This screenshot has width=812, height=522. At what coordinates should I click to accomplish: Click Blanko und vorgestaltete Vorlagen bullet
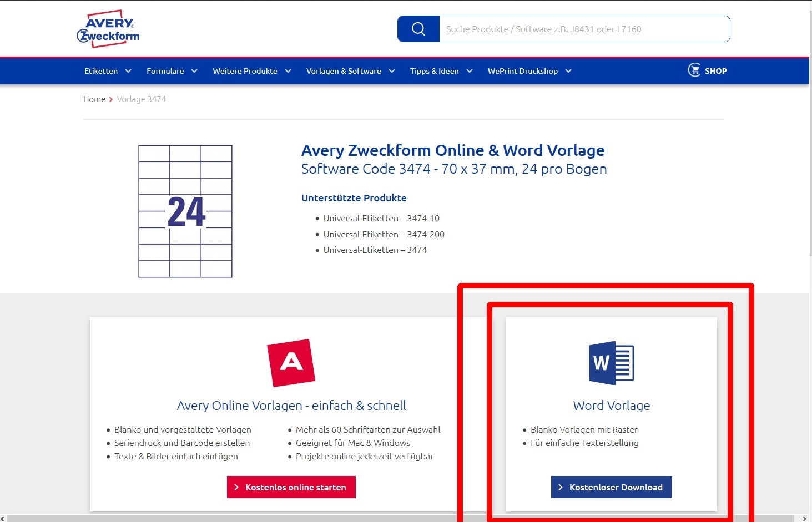click(183, 430)
